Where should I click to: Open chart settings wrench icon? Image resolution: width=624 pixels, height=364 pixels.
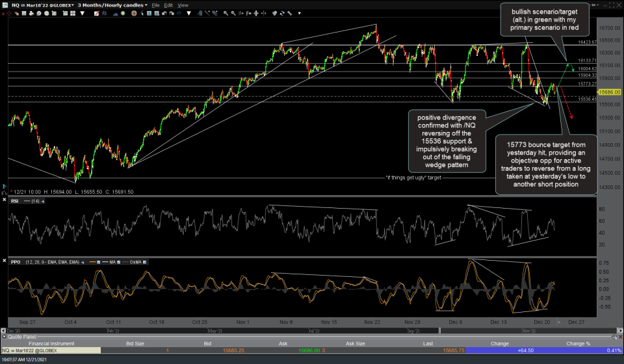[290, 13]
